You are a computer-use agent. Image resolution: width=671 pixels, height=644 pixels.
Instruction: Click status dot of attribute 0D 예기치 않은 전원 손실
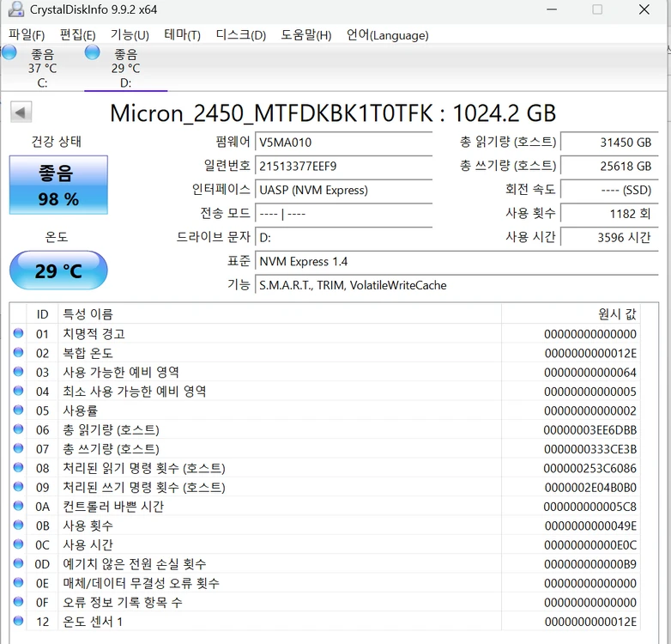coord(18,563)
